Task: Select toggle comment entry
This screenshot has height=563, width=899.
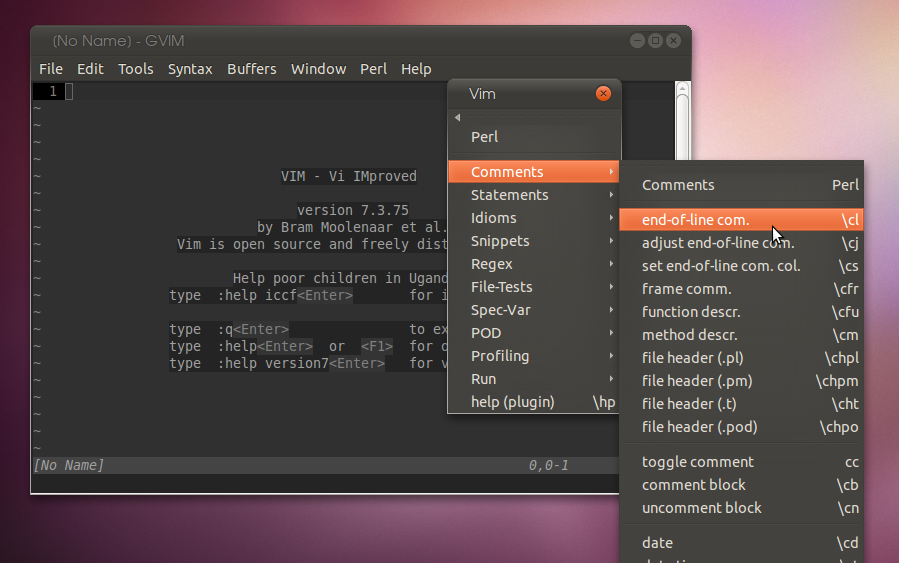Action: (741, 462)
